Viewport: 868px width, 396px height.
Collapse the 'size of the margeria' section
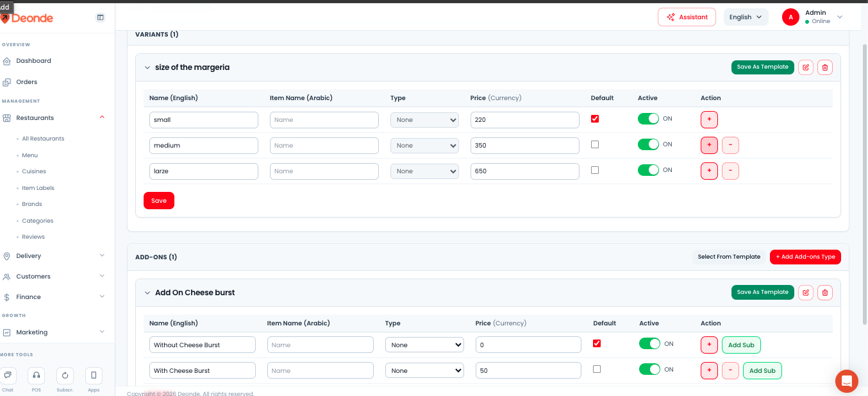point(147,67)
